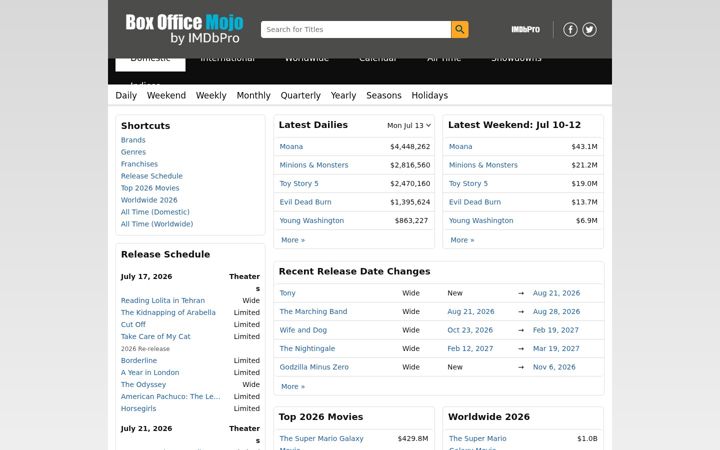The width and height of the screenshot is (720, 450).
Task: Select the Daily tab
Action: coord(126,96)
